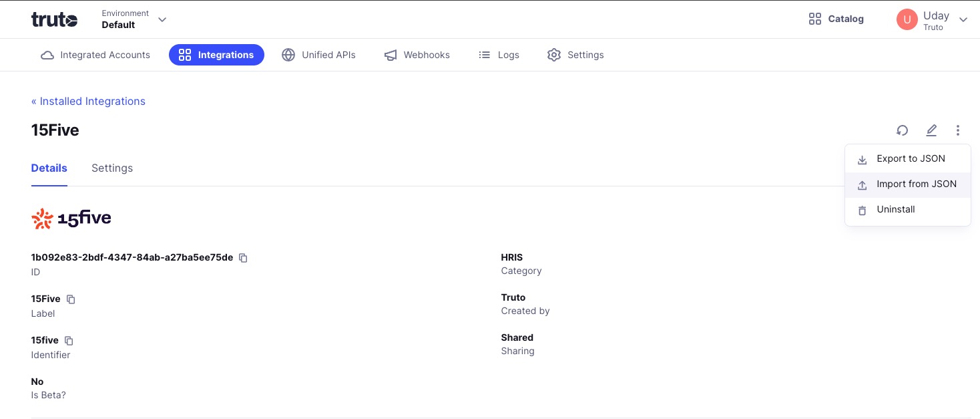
Task: Expand the Uday account menu chevron
Action: tap(963, 20)
